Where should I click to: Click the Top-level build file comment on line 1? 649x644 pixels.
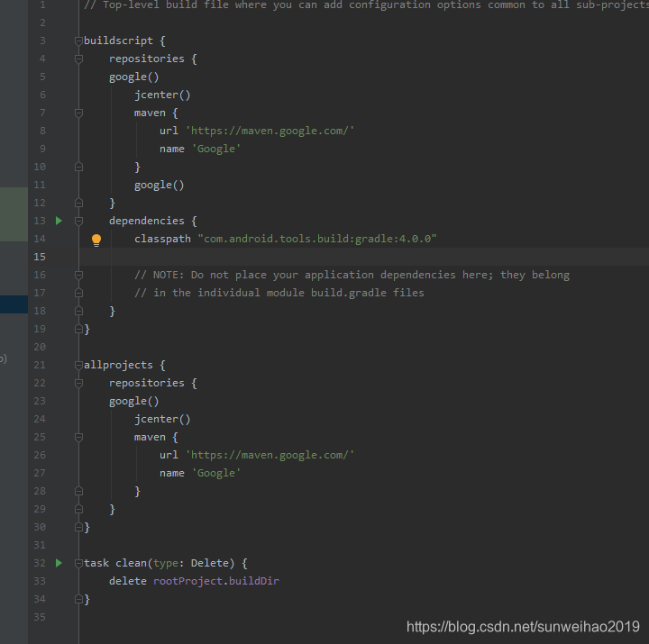click(x=366, y=5)
